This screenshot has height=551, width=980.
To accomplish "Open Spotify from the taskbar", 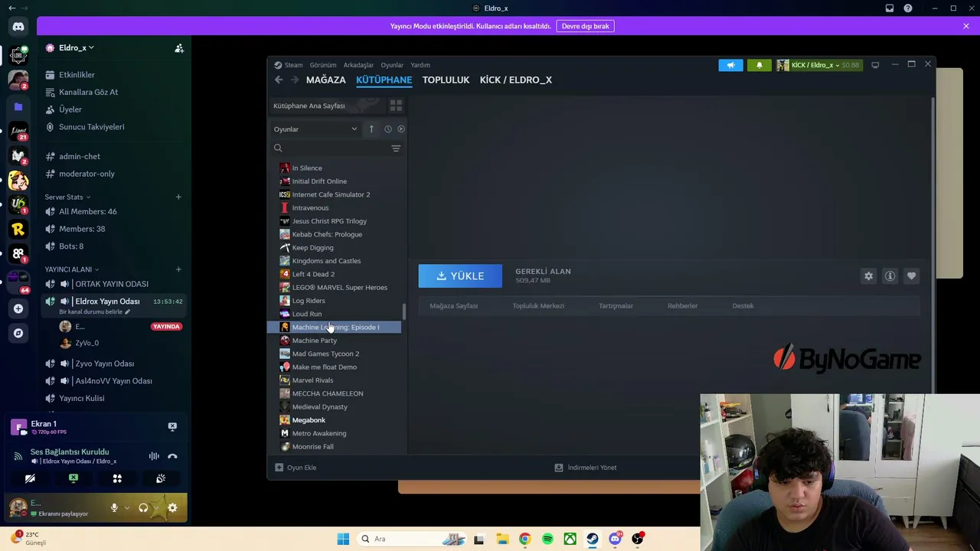I will click(547, 539).
